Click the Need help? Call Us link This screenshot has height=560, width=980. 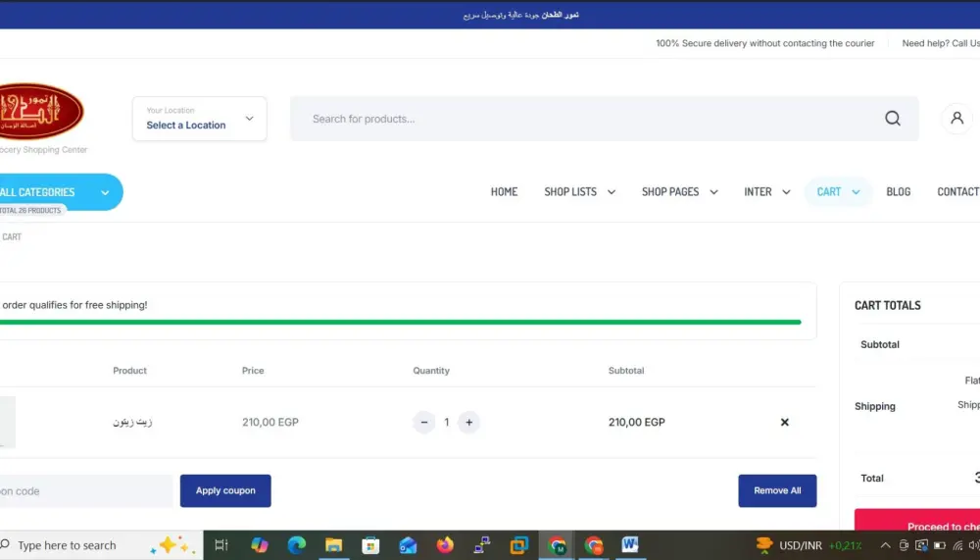[941, 43]
